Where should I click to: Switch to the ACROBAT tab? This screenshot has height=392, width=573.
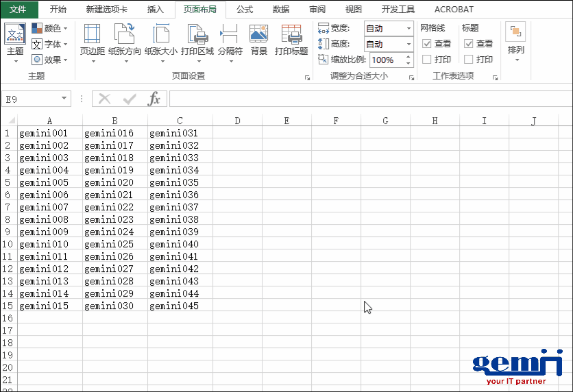454,9
